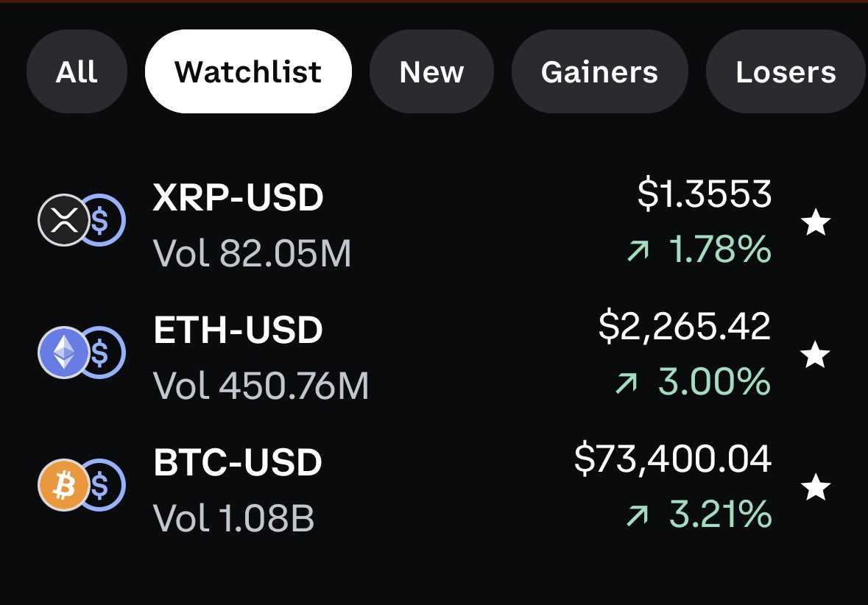This screenshot has height=605, width=868.
Task: Show the Gainers list
Action: (599, 72)
